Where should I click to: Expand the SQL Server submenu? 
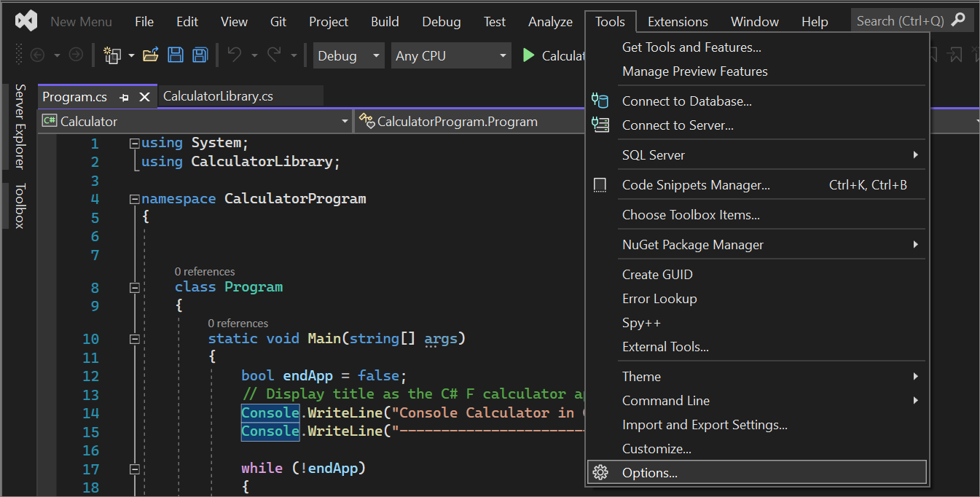pyautogui.click(x=915, y=155)
